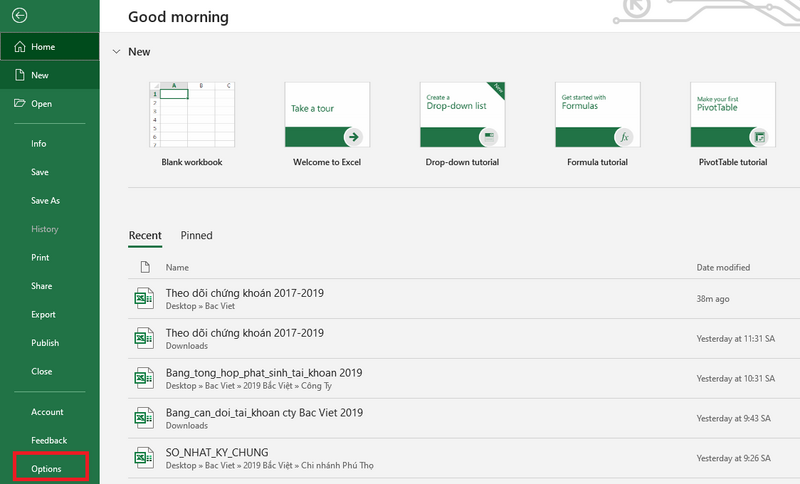Image resolution: width=800 pixels, height=484 pixels.
Task: Open the Account page
Action: (47, 412)
